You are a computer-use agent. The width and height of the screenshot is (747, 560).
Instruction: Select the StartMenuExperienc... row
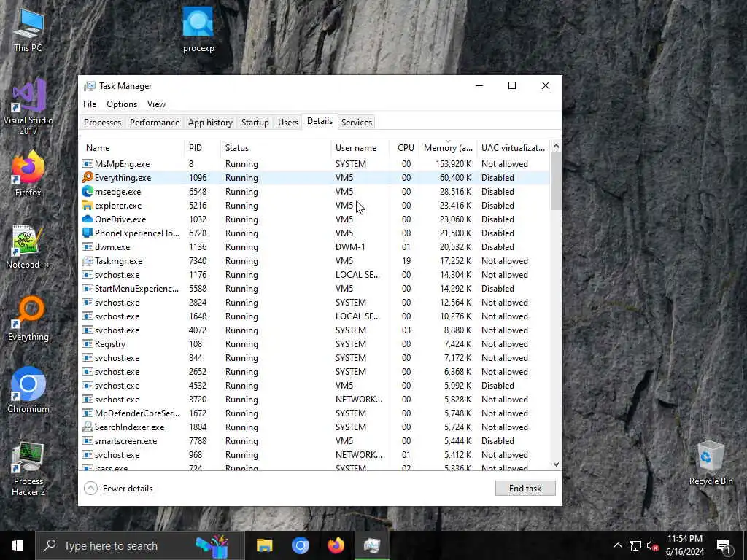314,289
